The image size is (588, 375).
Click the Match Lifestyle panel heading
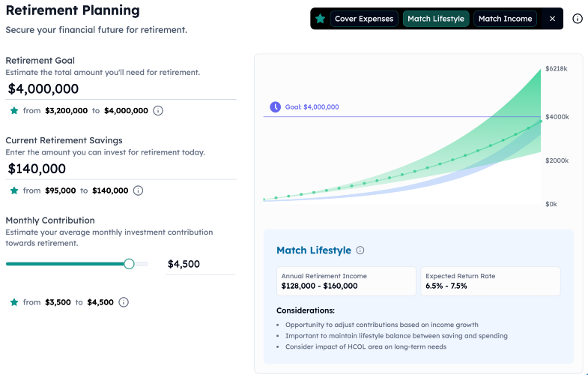pyautogui.click(x=314, y=250)
